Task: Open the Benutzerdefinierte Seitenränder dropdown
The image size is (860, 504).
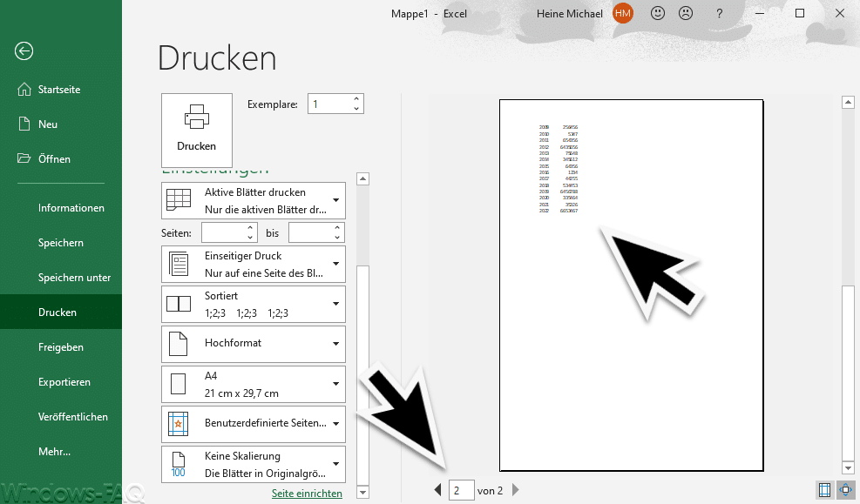Action: tap(254, 424)
